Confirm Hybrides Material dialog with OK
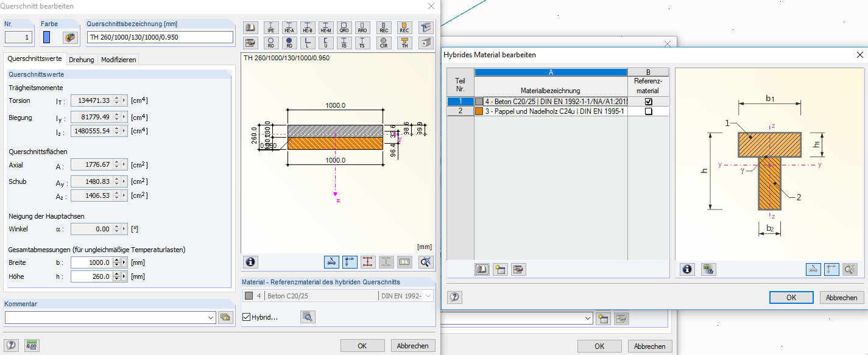Viewport: 868px width, 355px height. 791,298
